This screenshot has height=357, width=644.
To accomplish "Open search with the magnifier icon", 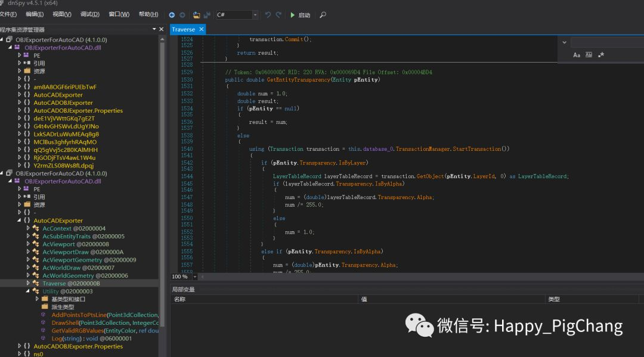I will 323,15.
